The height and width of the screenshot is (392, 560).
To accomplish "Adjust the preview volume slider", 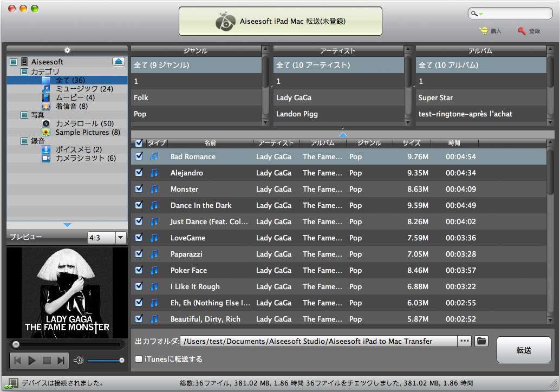I will [x=106, y=361].
